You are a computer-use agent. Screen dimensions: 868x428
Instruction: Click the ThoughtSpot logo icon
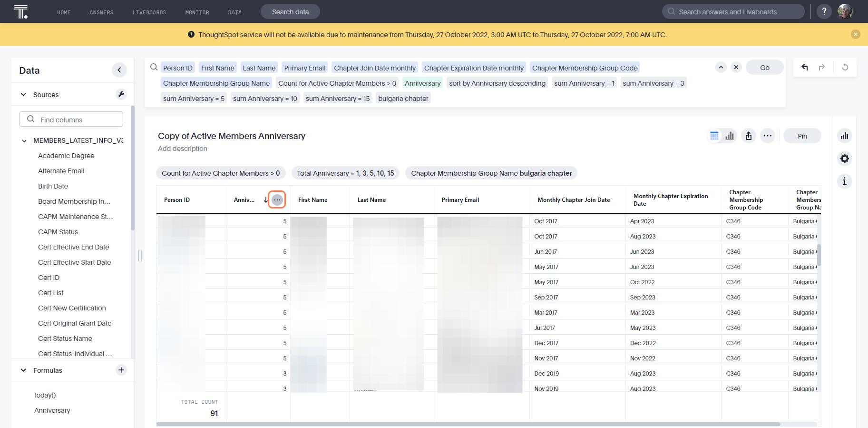pos(21,11)
